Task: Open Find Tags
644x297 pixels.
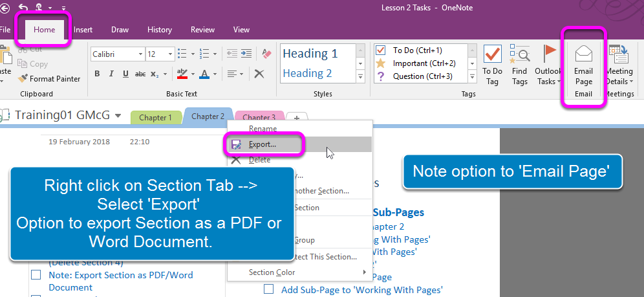Action: click(520, 65)
